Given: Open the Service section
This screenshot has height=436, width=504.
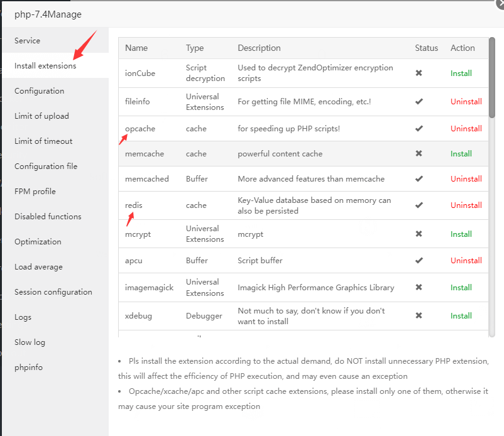Looking at the screenshot, I should click(x=27, y=40).
